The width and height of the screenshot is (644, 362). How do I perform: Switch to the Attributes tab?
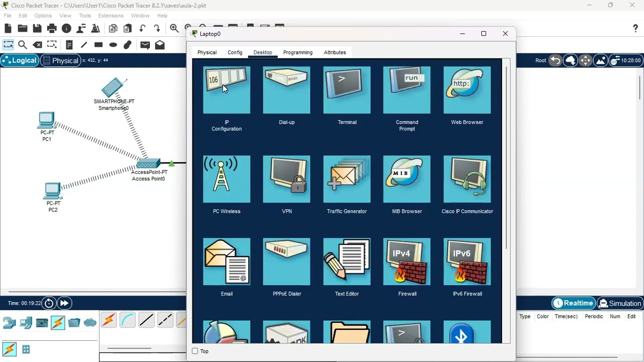coord(335,52)
